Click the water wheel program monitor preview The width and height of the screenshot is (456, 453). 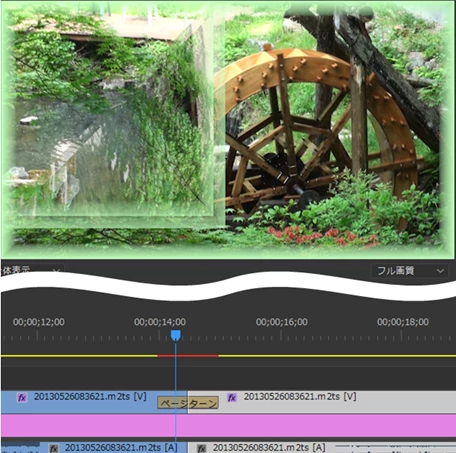click(228, 129)
